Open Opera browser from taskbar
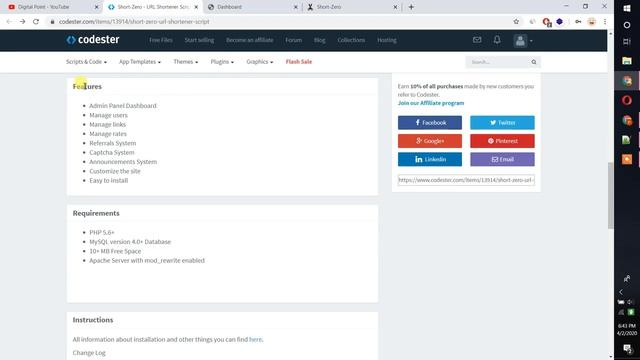 (x=627, y=100)
